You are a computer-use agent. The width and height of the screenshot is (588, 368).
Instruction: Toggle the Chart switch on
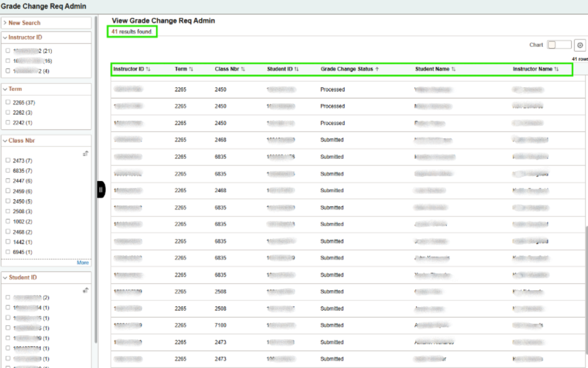559,45
